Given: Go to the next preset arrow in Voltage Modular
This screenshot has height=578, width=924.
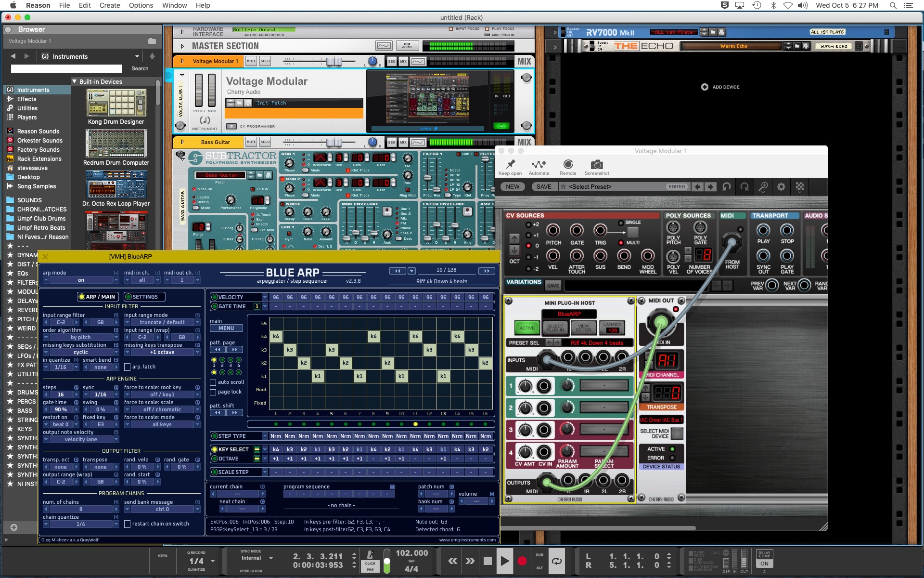Looking at the screenshot, I should [710, 187].
